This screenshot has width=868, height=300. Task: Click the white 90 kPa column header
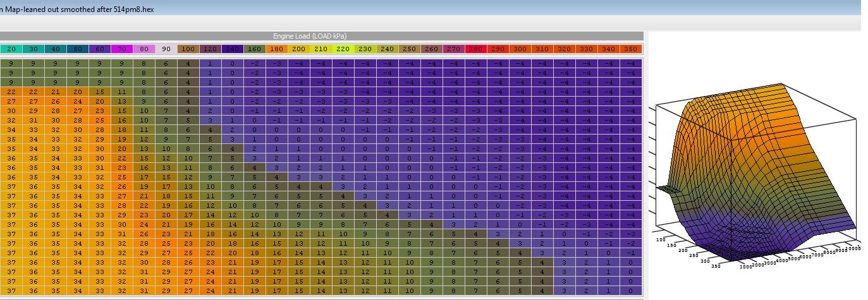pos(166,49)
